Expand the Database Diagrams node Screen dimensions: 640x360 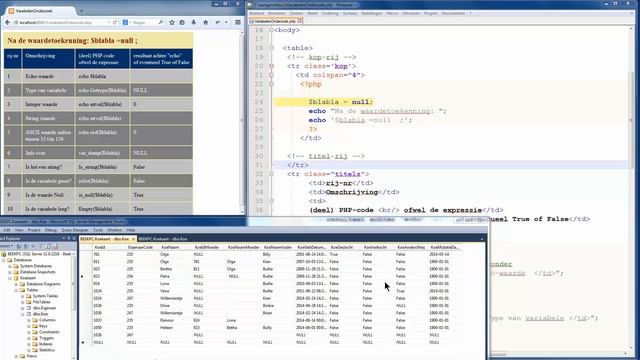[16, 284]
